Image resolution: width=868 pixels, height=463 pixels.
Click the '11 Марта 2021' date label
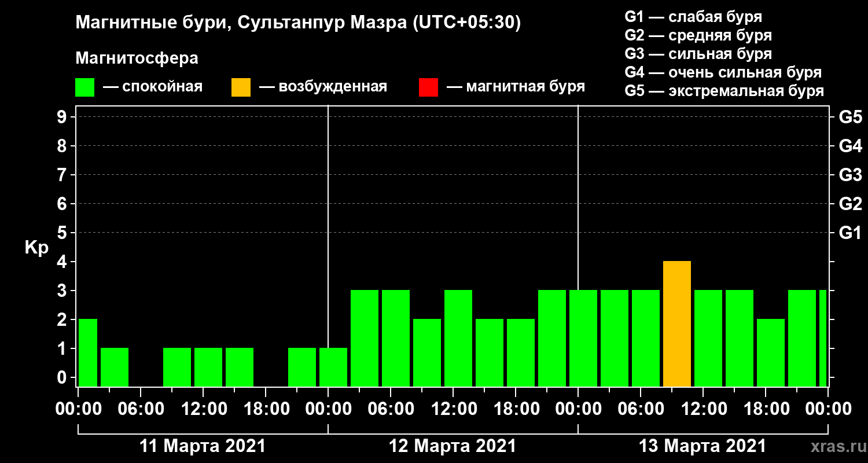203,446
